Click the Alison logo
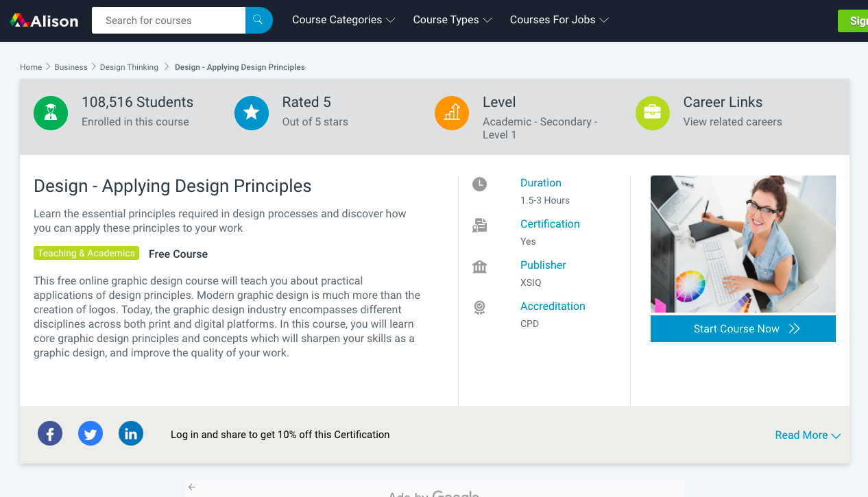This screenshot has height=497, width=868. (x=45, y=21)
